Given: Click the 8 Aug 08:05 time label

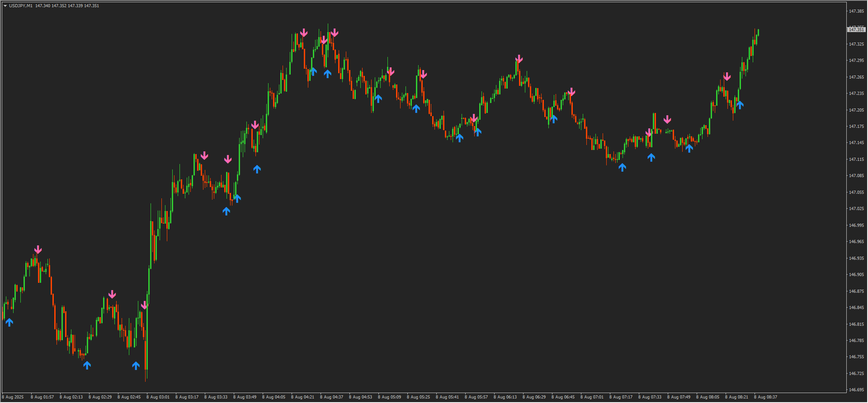Looking at the screenshot, I should pos(708,398).
